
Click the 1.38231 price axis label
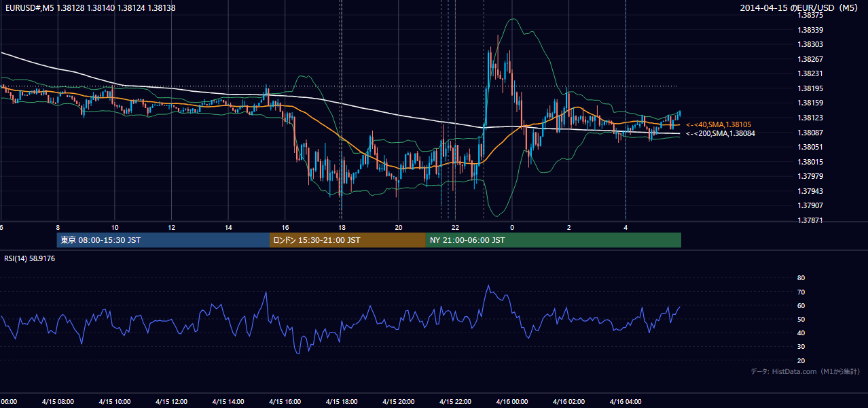pos(810,73)
